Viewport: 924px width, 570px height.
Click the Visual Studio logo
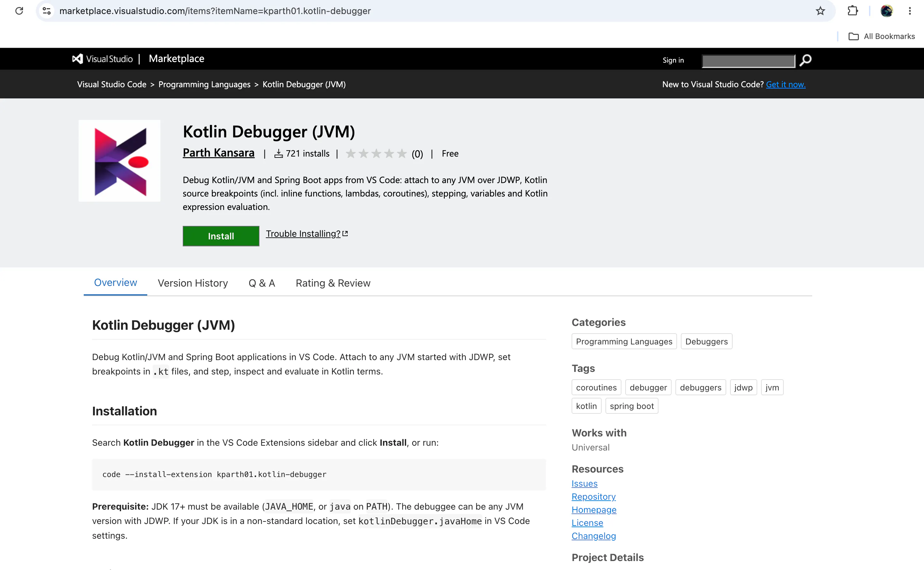click(x=103, y=59)
